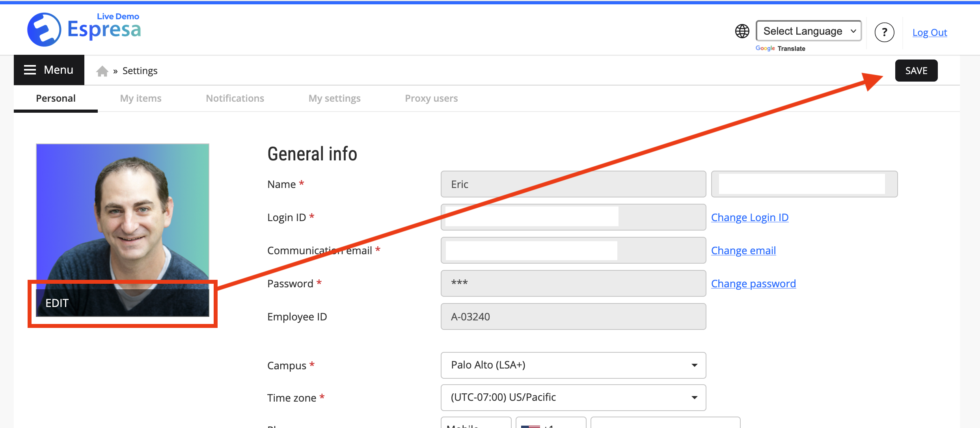This screenshot has height=428, width=980.
Task: Click the Change email link
Action: (x=743, y=250)
